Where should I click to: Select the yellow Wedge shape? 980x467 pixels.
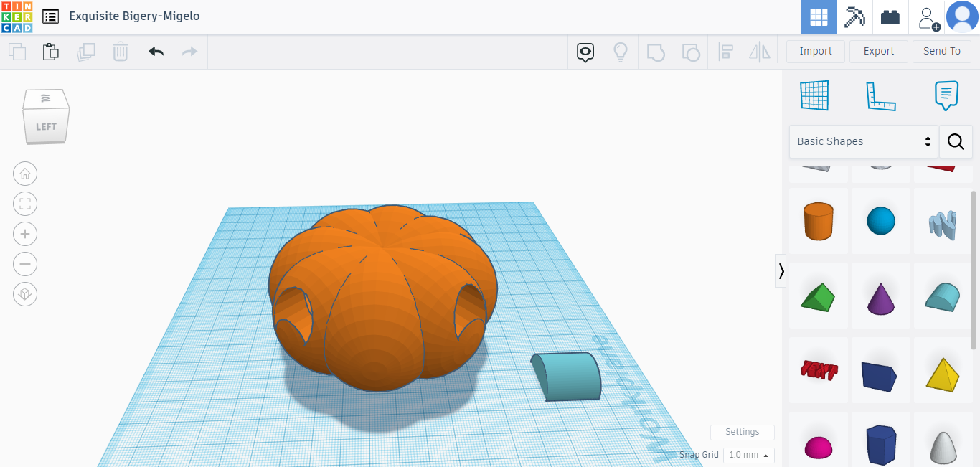(943, 370)
